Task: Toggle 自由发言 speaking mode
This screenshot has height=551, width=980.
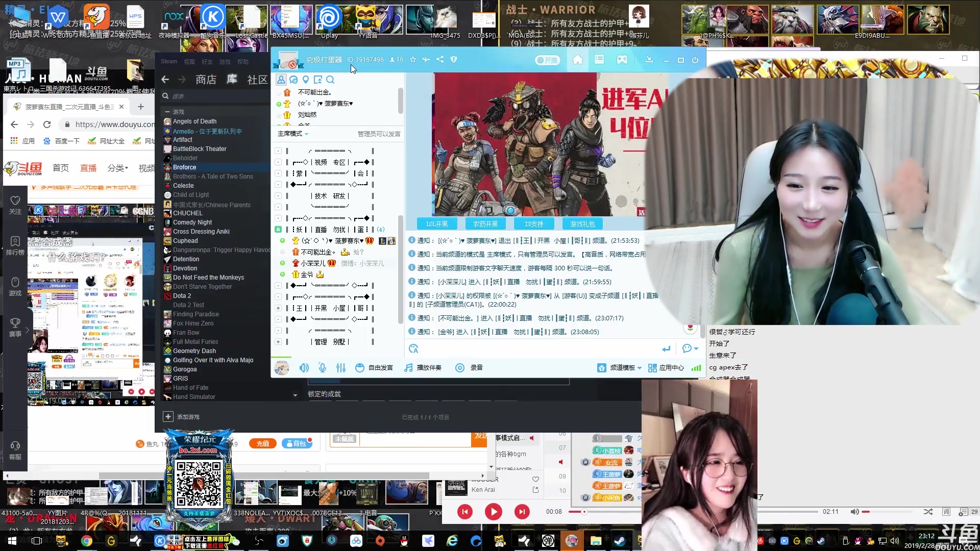Action: tap(374, 368)
